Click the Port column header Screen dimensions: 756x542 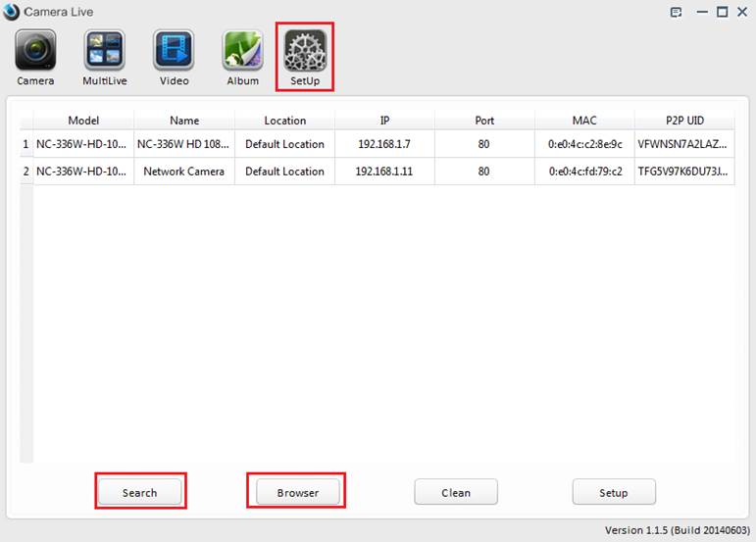(x=484, y=121)
